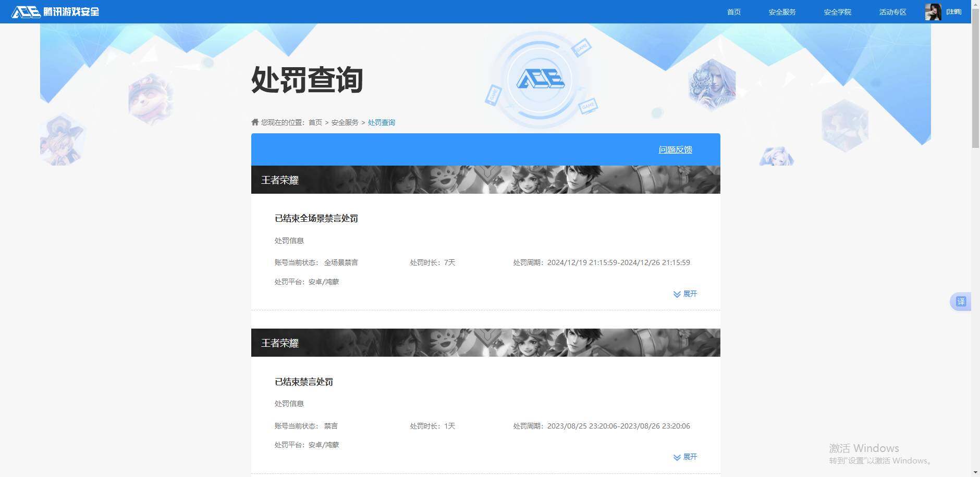This screenshot has width=980, height=477.
Task: Click the user avatar in the top bar
Action: (x=934, y=11)
